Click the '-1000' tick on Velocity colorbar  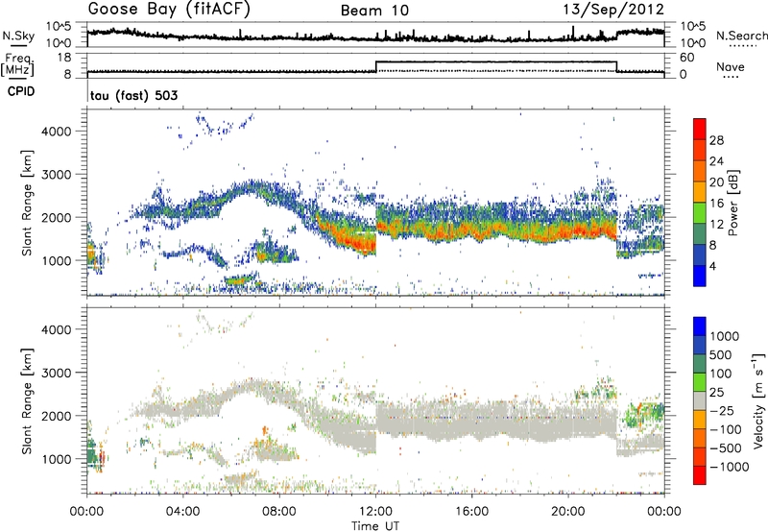pos(729,467)
